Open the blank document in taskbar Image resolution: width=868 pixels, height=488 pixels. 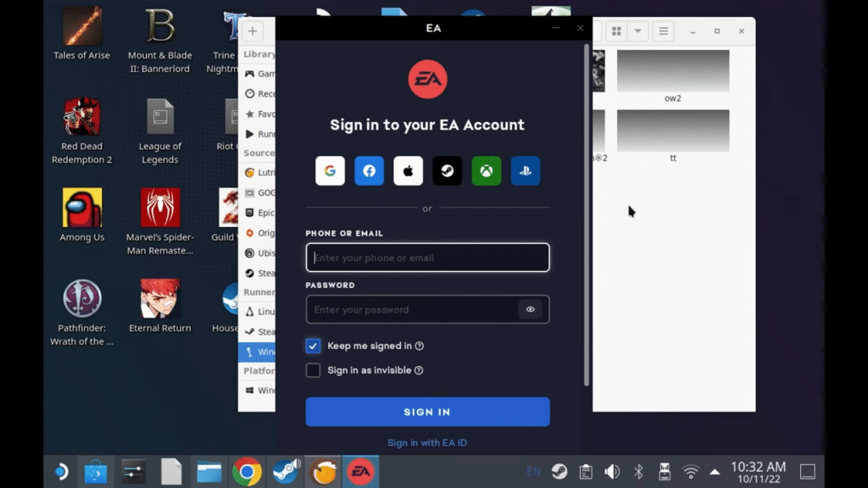coord(171,472)
